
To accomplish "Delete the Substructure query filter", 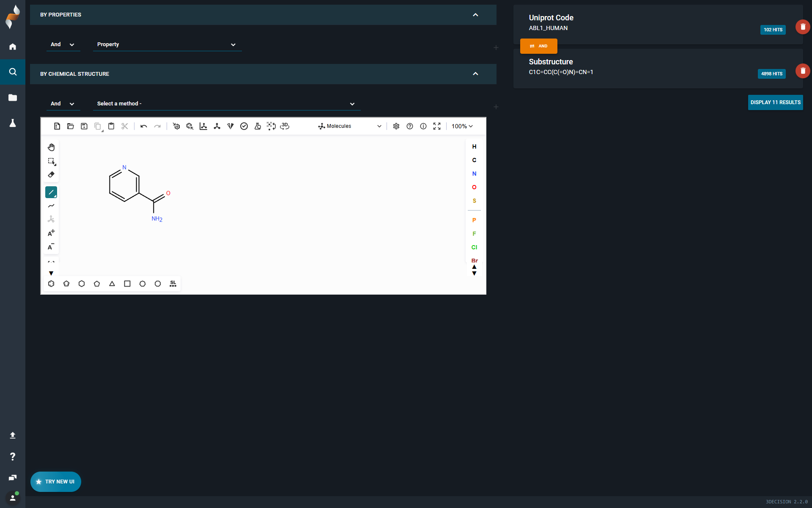I will click(802, 71).
